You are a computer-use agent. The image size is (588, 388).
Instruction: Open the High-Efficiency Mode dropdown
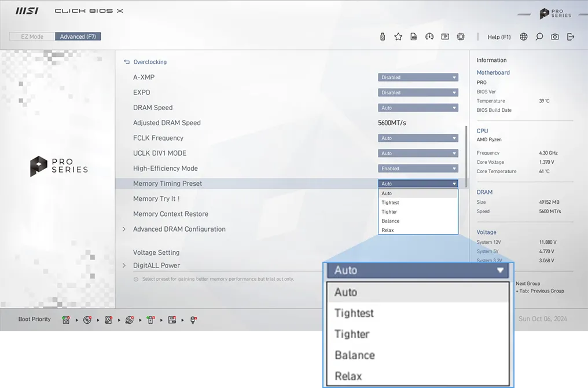pyautogui.click(x=418, y=169)
